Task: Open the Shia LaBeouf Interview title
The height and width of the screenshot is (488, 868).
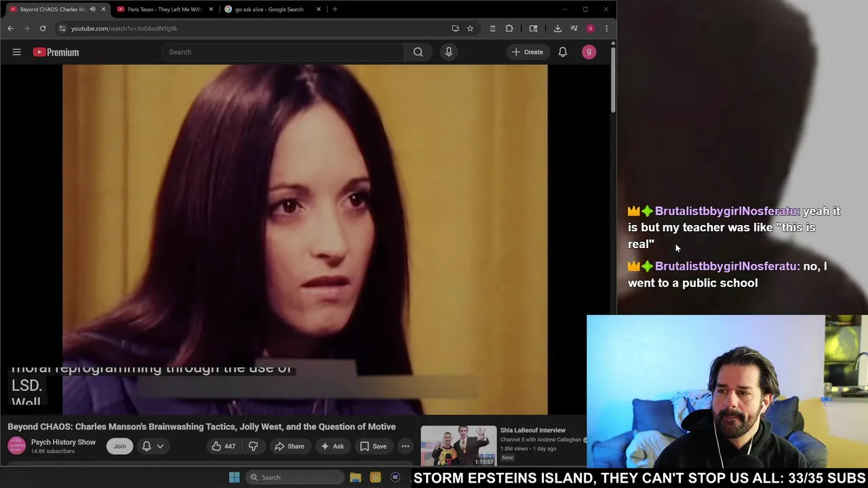Action: coord(532,430)
